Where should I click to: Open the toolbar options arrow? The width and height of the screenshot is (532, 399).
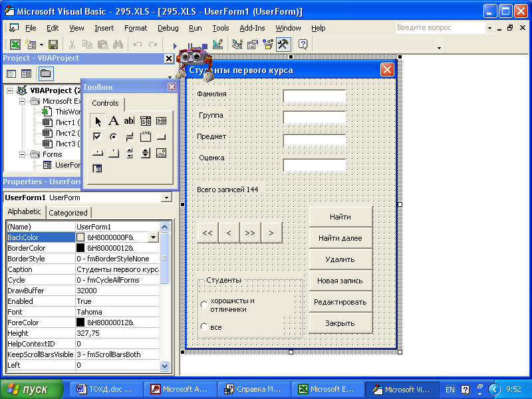[x=439, y=48]
